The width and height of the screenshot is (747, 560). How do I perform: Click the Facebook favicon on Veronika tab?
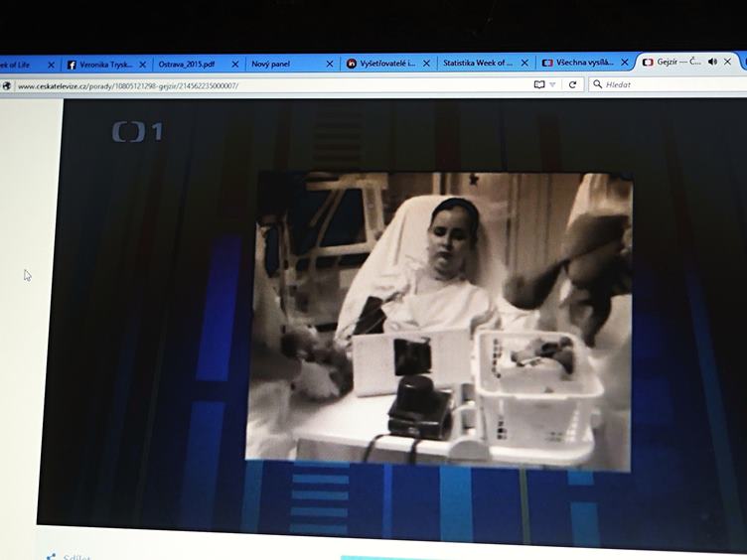[x=72, y=65]
